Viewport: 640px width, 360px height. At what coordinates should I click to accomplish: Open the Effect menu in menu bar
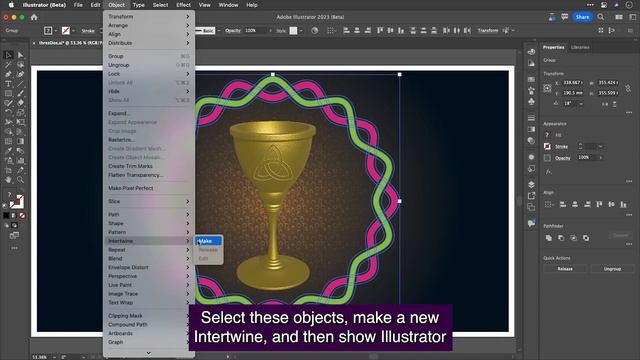[x=183, y=5]
